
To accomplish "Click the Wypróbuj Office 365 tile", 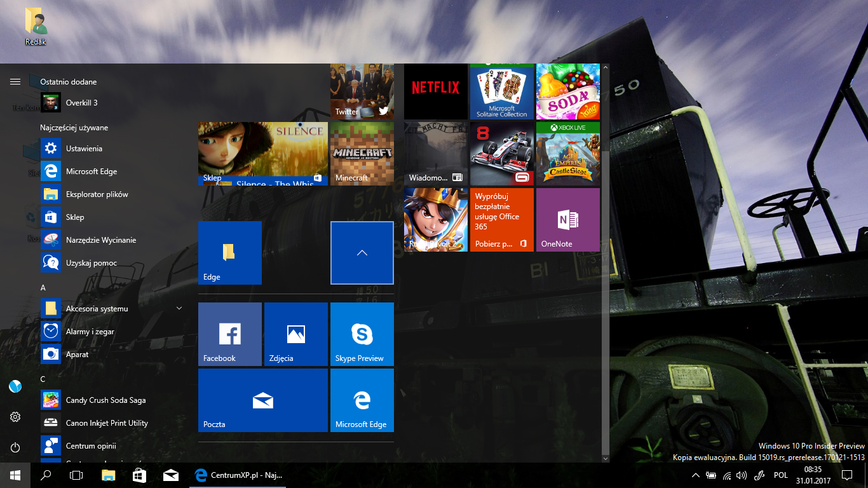I will pos(502,220).
